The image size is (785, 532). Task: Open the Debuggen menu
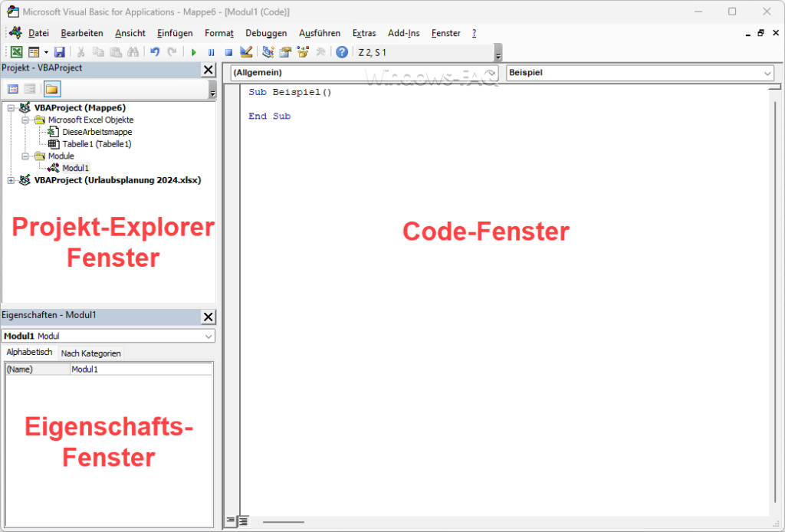[x=266, y=33]
